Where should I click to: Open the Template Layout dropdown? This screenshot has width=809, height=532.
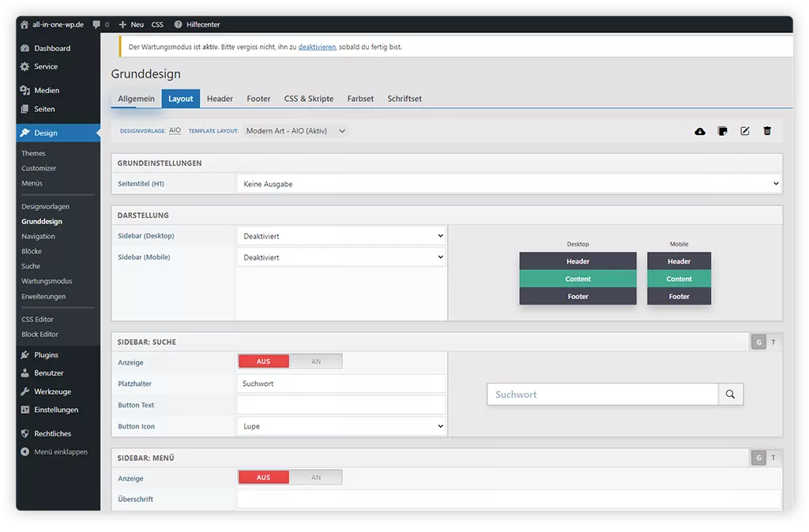(295, 131)
